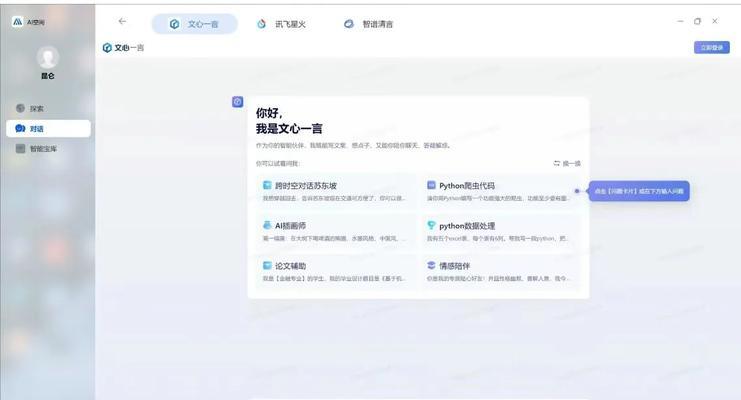This screenshot has height=400, width=741.
Task: Open the 智能宝库 sidebar item
Action: pyautogui.click(x=48, y=149)
